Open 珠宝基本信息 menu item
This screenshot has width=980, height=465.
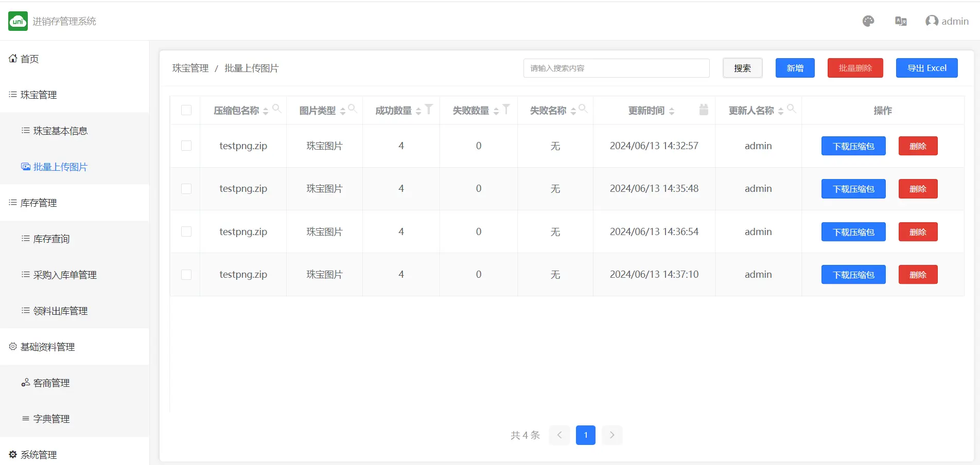[75, 131]
